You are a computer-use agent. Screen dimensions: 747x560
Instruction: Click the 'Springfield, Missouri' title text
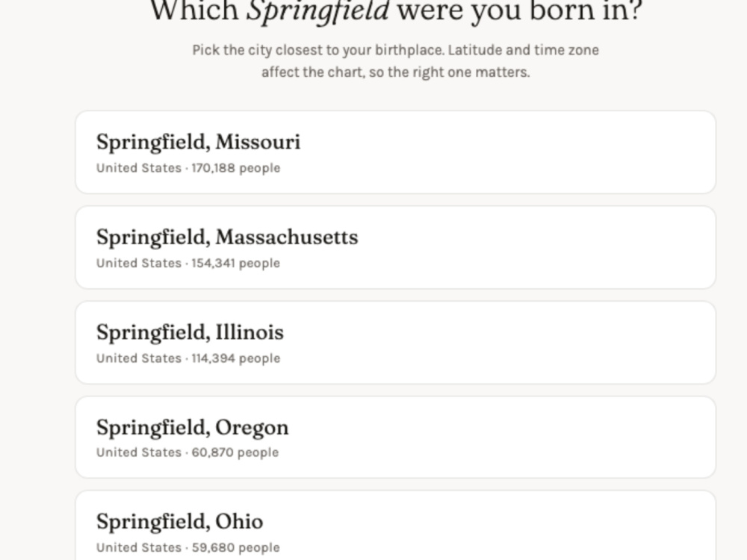[x=198, y=143]
